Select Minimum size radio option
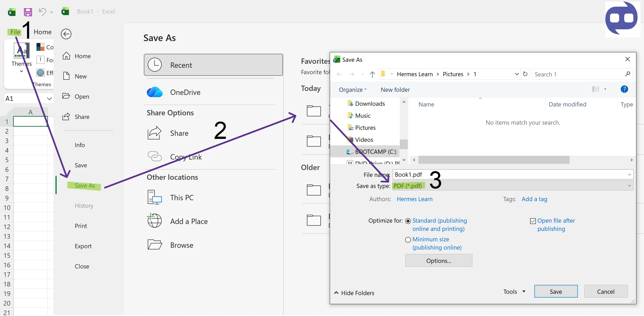644x316 pixels. (408, 240)
